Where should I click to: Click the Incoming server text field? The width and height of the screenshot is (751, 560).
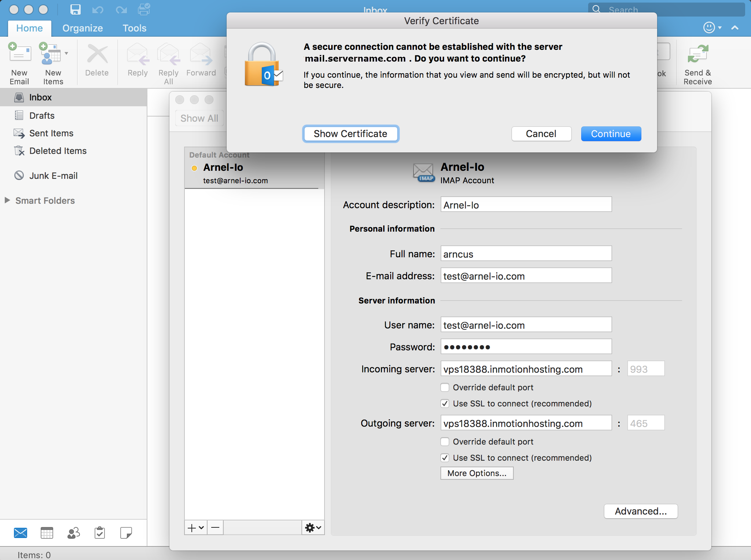525,369
